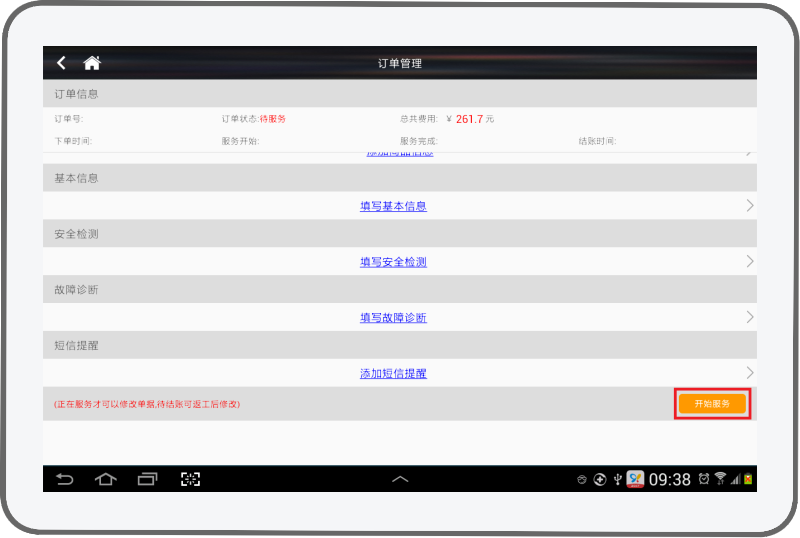Viewport: 800px width, 538px height.
Task: Open 基本信息 row using right chevron
Action: tap(749, 206)
